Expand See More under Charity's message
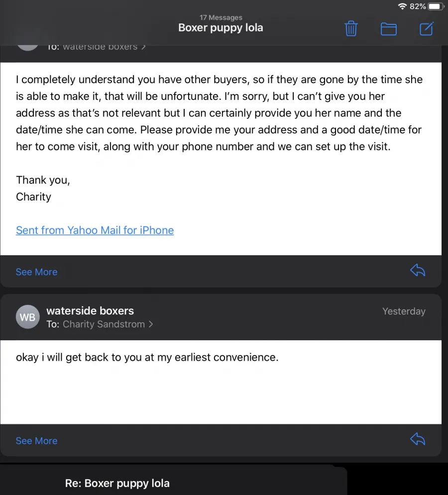This screenshot has height=495, width=448. [x=37, y=272]
